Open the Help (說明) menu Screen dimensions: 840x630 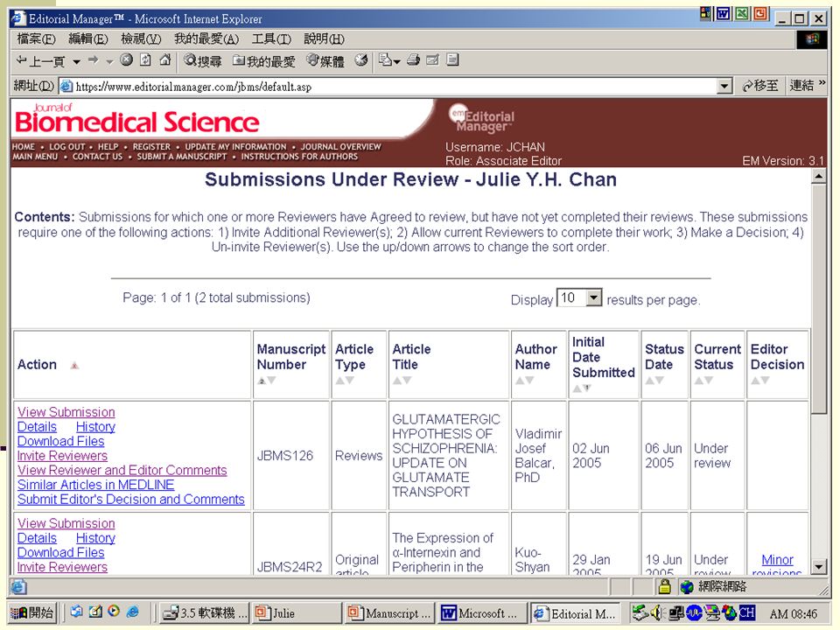pos(324,38)
